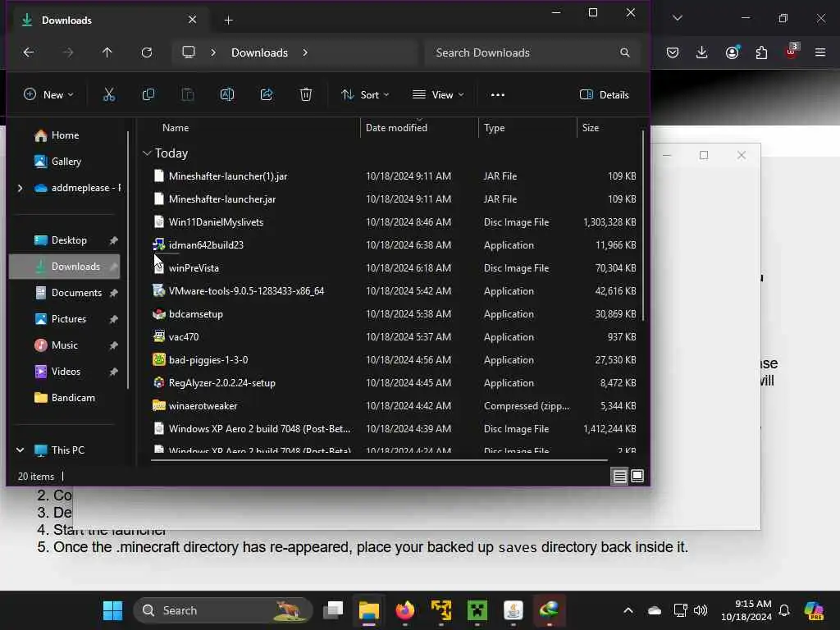Click the Pocket save icon in Firefox

pos(673,52)
